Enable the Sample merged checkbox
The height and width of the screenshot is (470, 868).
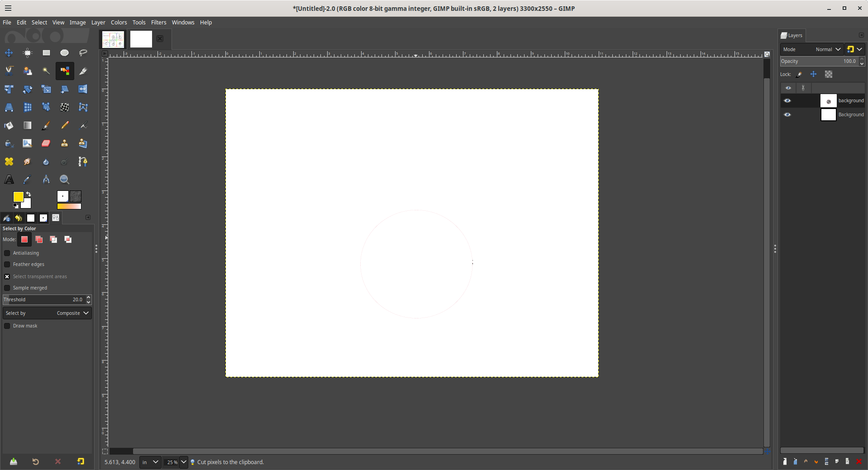pos(7,288)
